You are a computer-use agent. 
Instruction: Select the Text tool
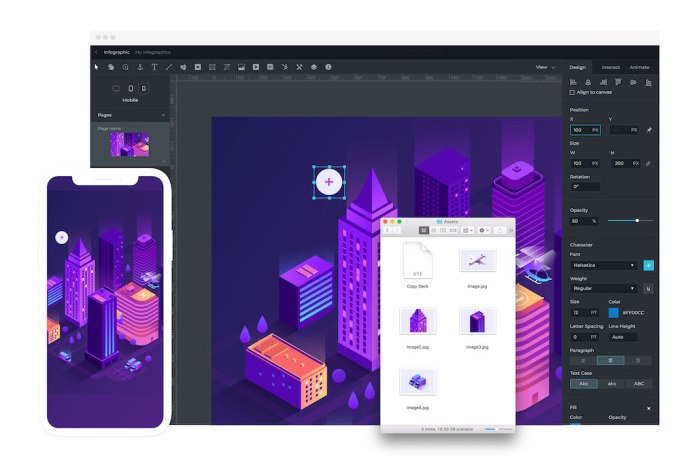click(x=155, y=67)
